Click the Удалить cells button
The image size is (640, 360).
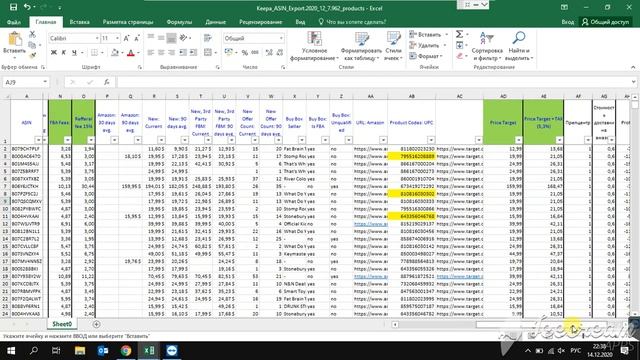coord(427,45)
